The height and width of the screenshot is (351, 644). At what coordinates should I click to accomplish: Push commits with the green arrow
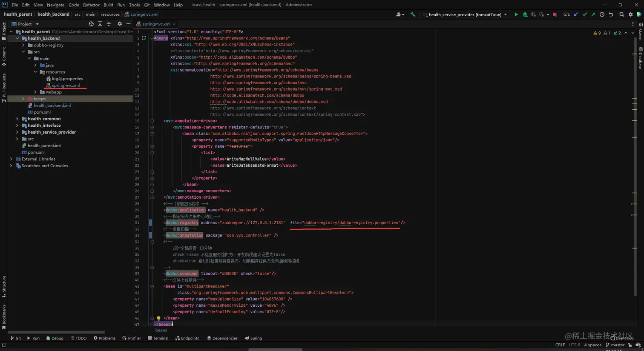[593, 14]
